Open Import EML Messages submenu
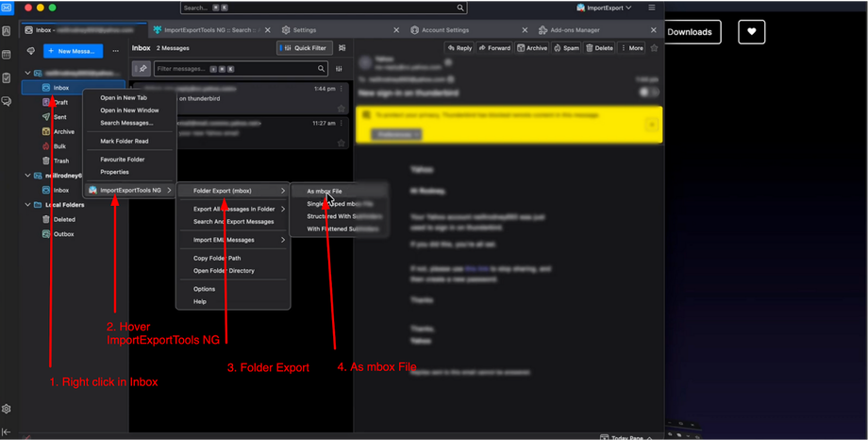The height and width of the screenshot is (440, 868). (233, 240)
